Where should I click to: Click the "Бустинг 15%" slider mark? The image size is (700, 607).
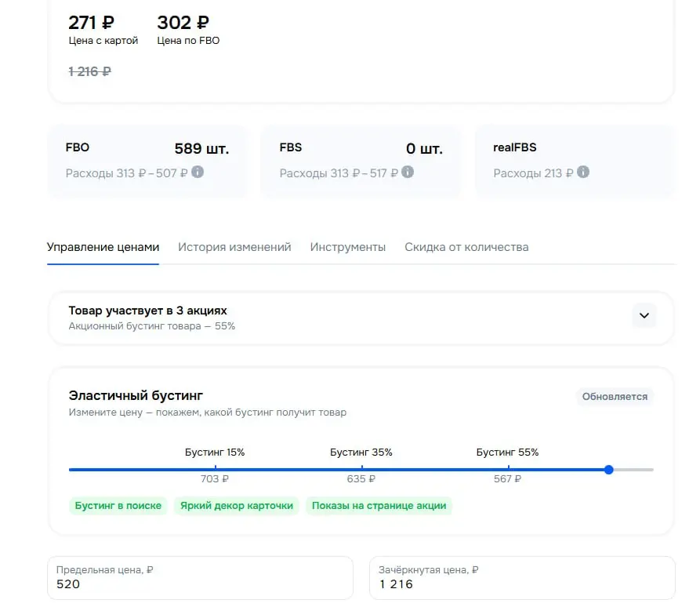click(x=215, y=453)
